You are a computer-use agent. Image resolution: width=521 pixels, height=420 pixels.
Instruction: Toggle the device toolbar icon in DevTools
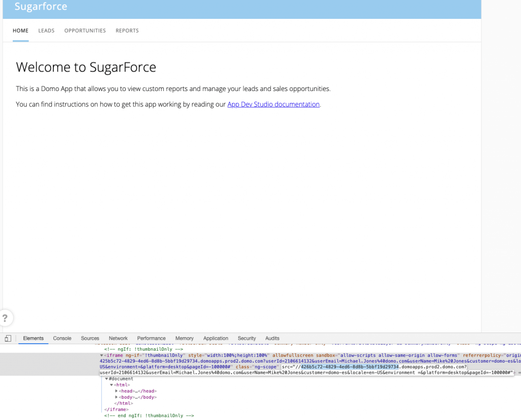tap(8, 338)
